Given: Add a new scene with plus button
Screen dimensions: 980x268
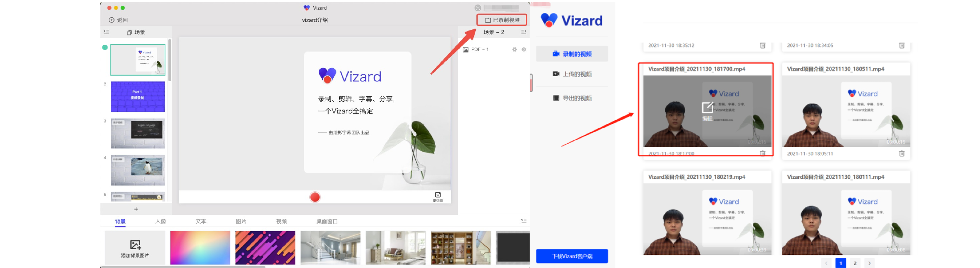Looking at the screenshot, I should pyautogui.click(x=136, y=209).
